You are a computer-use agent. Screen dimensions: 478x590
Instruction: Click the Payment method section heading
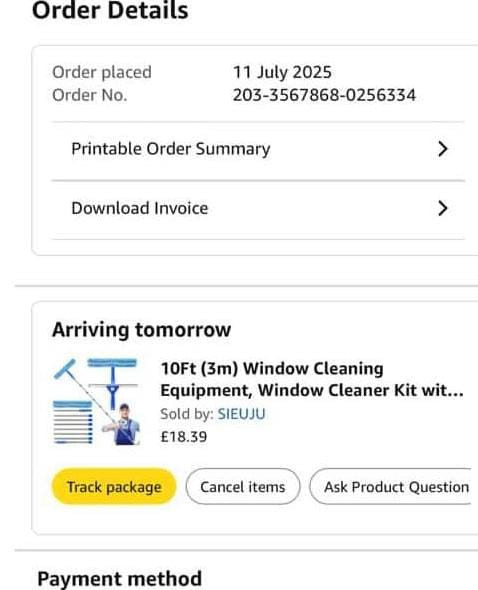point(120,579)
